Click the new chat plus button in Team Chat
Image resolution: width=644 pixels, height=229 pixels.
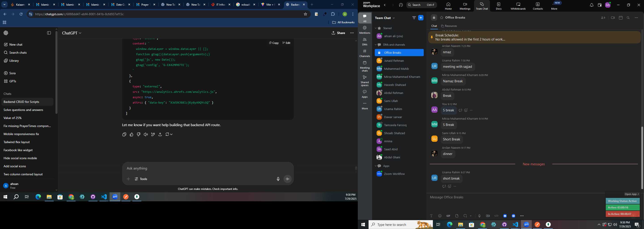point(421,18)
